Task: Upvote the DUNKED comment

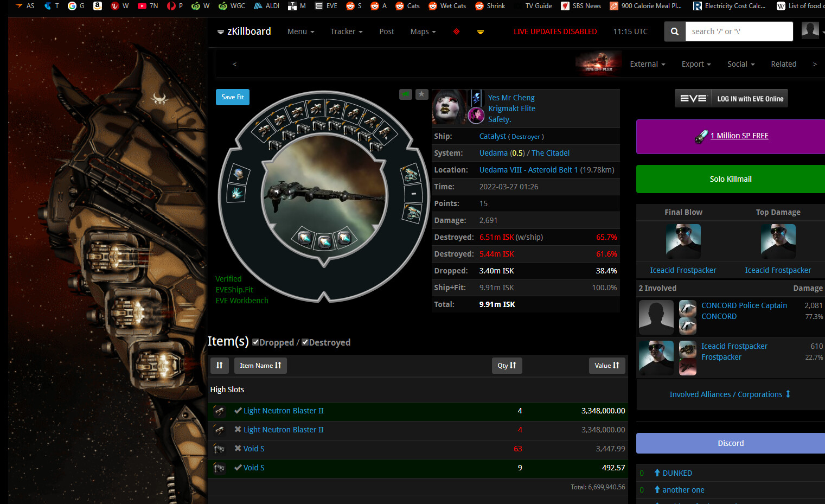Action: click(657, 473)
